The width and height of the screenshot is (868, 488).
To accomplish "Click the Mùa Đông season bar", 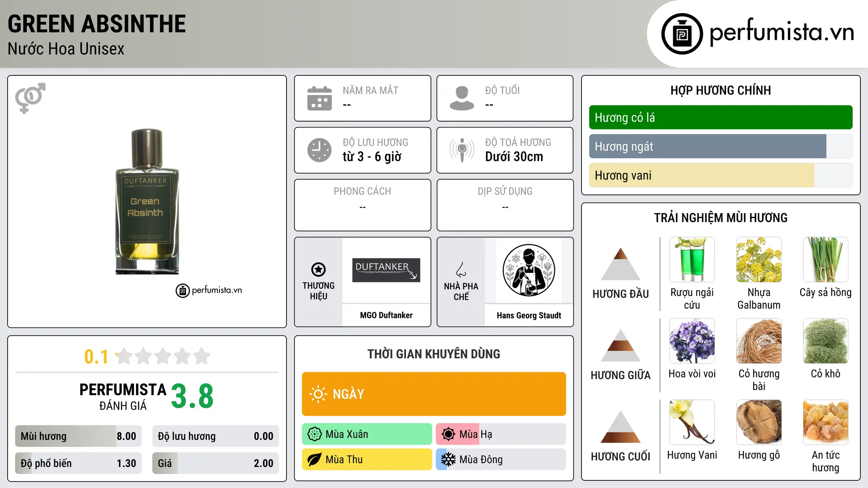I will [x=501, y=460].
